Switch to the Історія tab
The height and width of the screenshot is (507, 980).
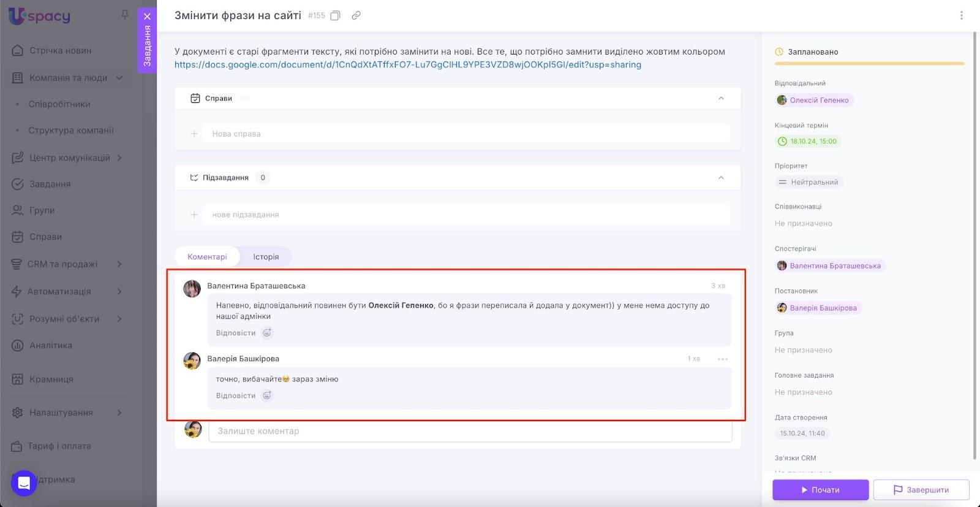[266, 257]
